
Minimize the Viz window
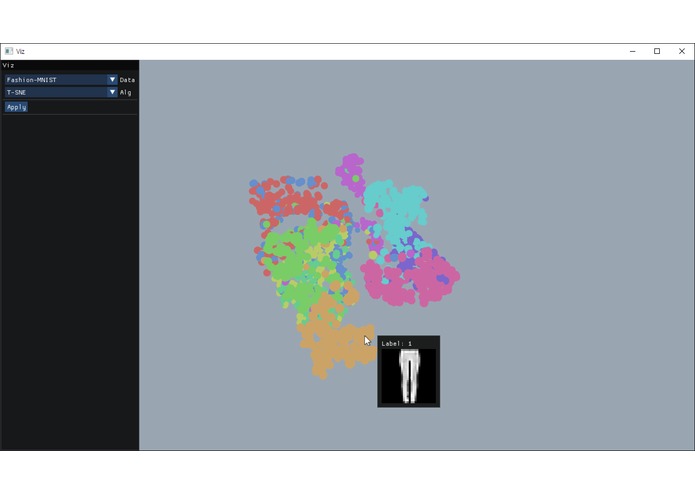(633, 51)
